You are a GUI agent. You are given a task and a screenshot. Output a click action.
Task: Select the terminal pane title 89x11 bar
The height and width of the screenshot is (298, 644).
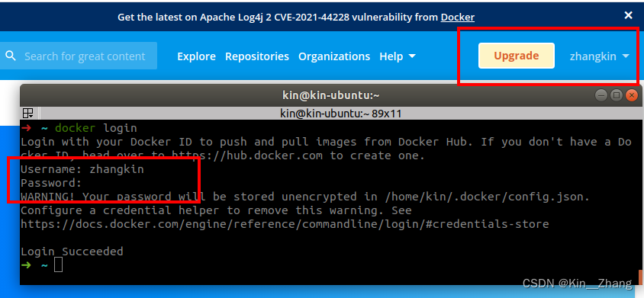click(341, 114)
